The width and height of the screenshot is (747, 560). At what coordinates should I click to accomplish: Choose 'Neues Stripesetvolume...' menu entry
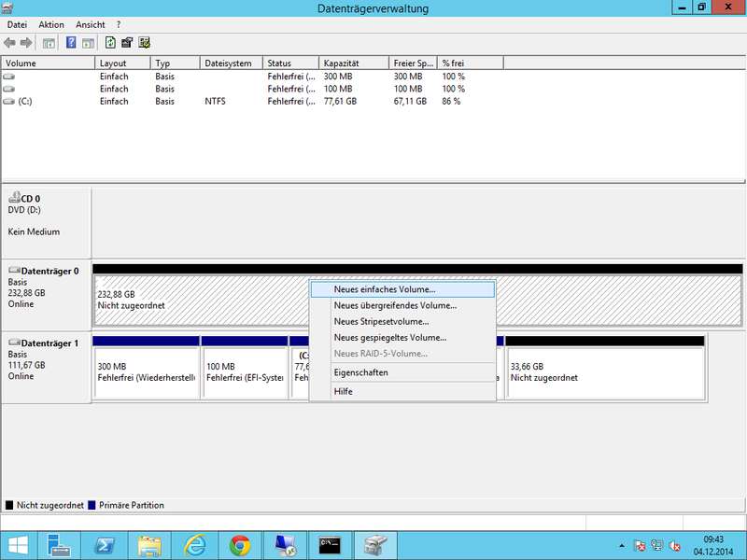pos(381,321)
